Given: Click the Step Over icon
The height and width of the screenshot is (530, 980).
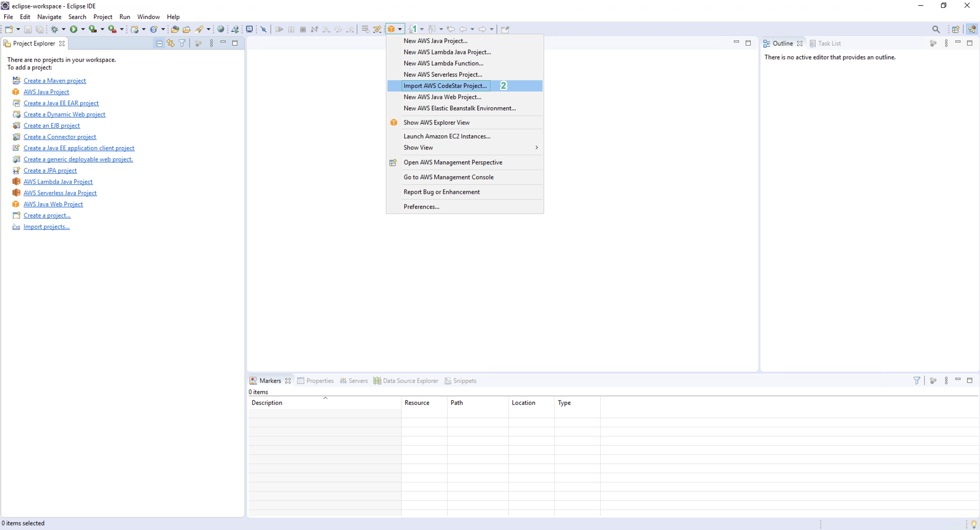Looking at the screenshot, I should [x=338, y=29].
